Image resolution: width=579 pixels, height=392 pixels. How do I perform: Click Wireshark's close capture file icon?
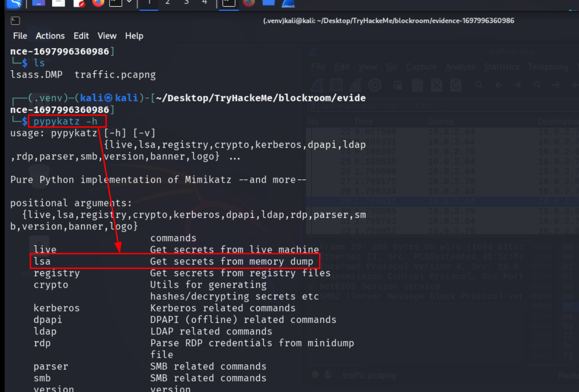click(436, 85)
